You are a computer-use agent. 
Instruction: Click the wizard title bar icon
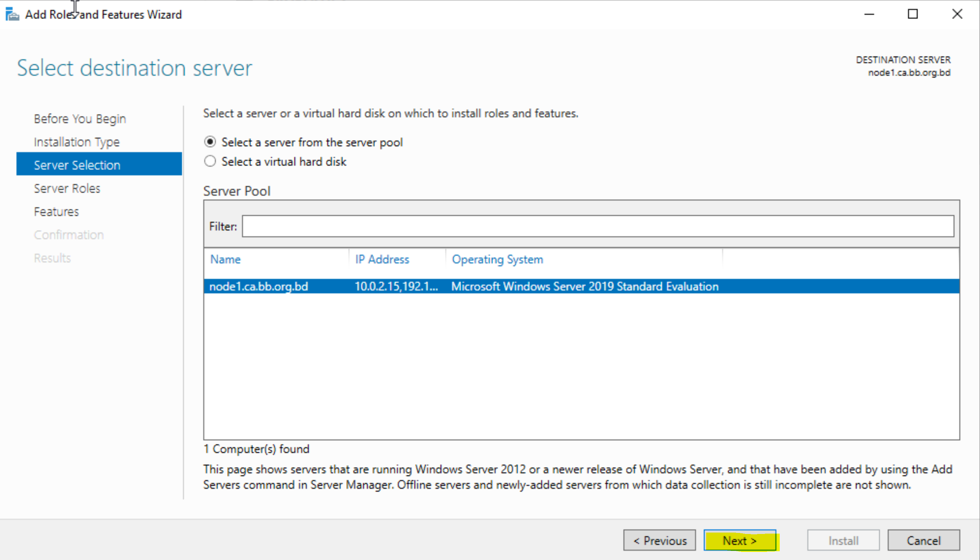click(x=12, y=14)
